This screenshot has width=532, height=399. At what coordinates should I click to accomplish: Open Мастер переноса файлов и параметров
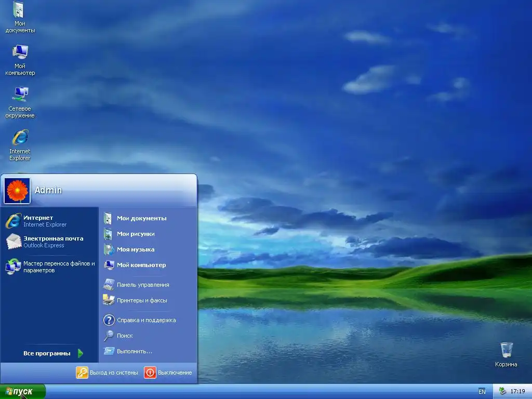pyautogui.click(x=49, y=267)
